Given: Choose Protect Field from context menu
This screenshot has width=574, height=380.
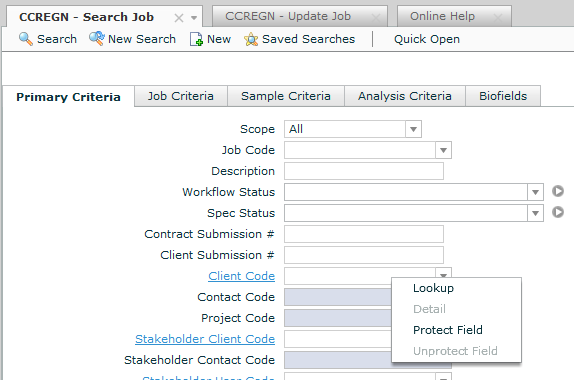Looking at the screenshot, I should coord(448,330).
